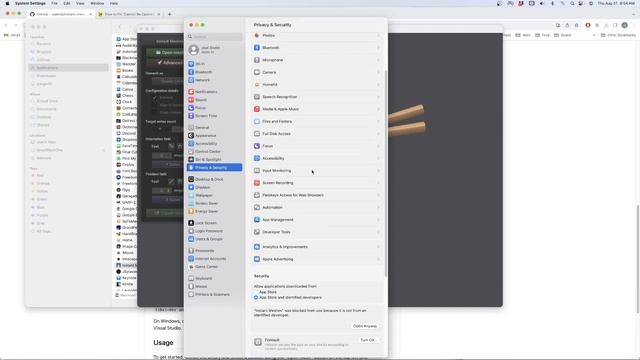Open Energy Saver icon in Settings sidebar
The height and width of the screenshot is (360, 640).
click(191, 211)
